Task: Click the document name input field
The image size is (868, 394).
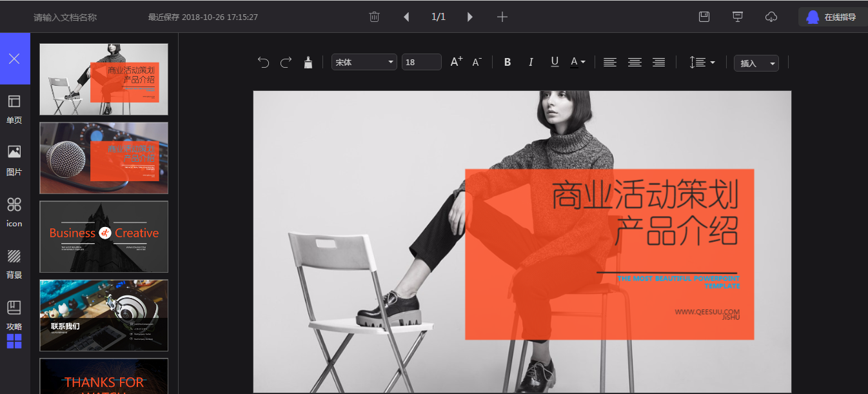Action: point(65,17)
